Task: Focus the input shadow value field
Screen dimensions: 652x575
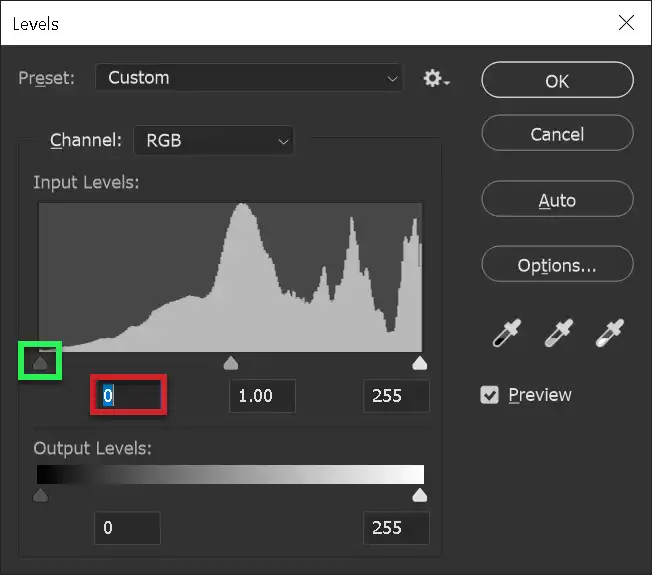Action: [x=128, y=396]
